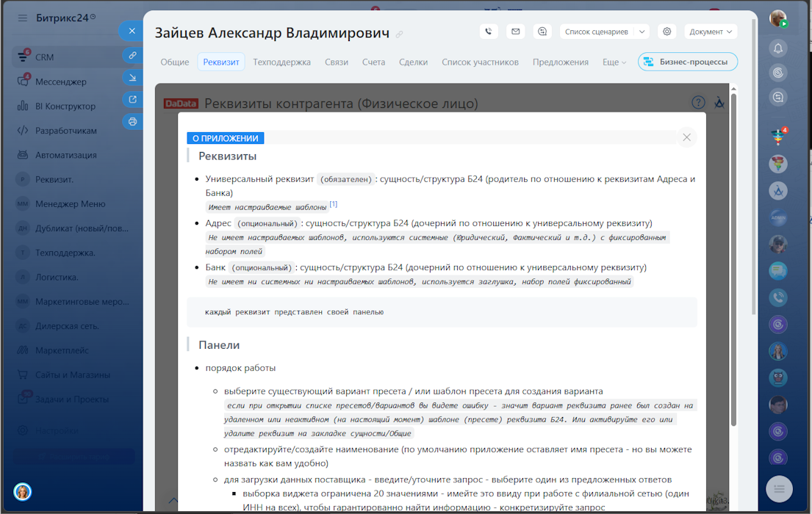
Task: Open the Документ dropdown
Action: pyautogui.click(x=711, y=32)
